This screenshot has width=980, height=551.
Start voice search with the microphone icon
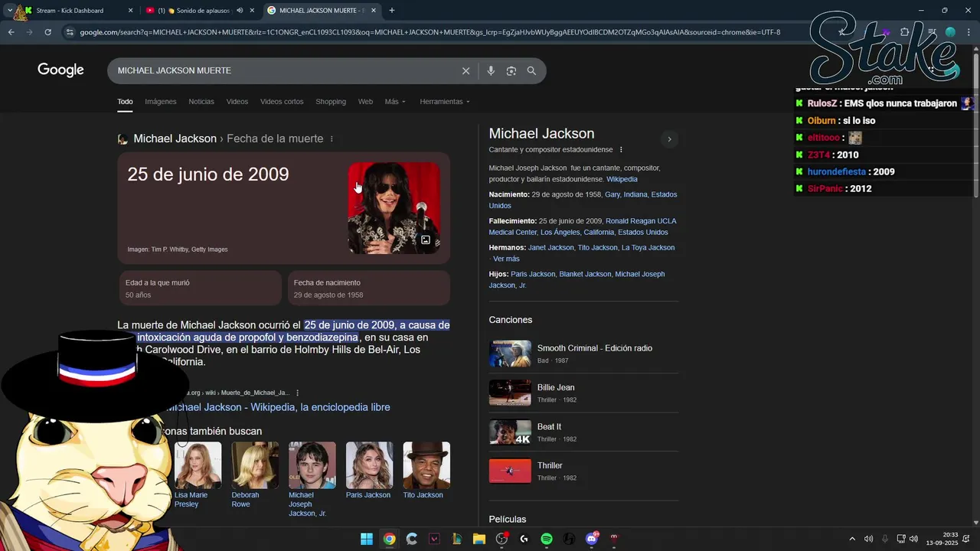491,70
